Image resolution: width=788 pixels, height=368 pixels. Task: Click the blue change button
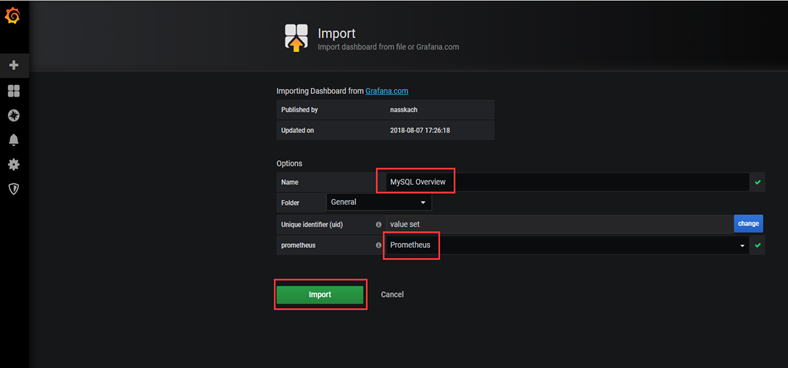click(748, 224)
